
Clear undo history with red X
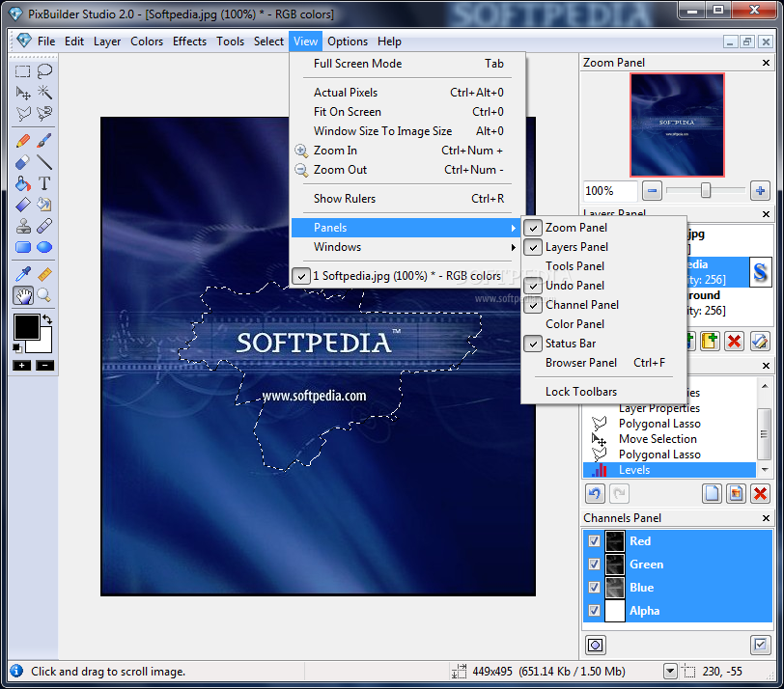pos(760,494)
